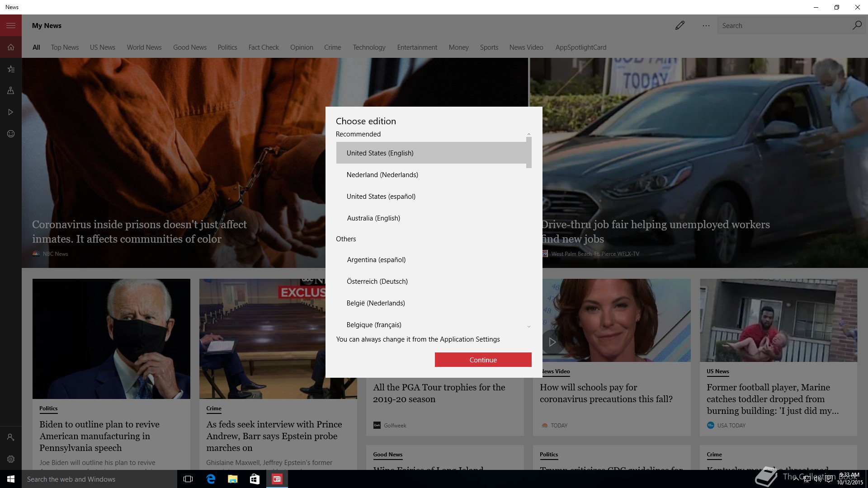Click the search magnifier icon
The image size is (868, 488).
(x=857, y=25)
